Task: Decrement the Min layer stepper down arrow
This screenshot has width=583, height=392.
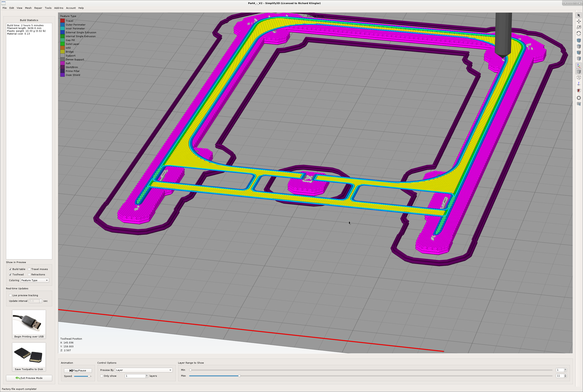Action: click(x=565, y=371)
